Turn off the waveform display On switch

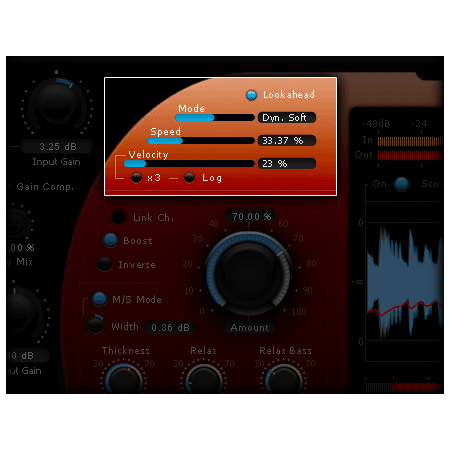[401, 184]
